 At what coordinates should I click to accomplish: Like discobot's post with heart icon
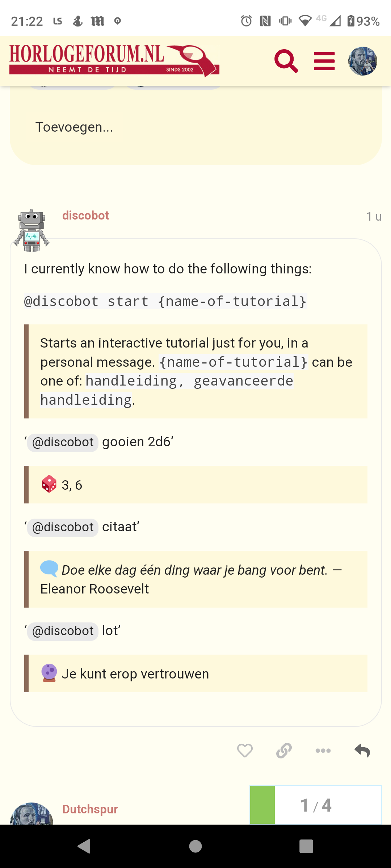(x=245, y=751)
